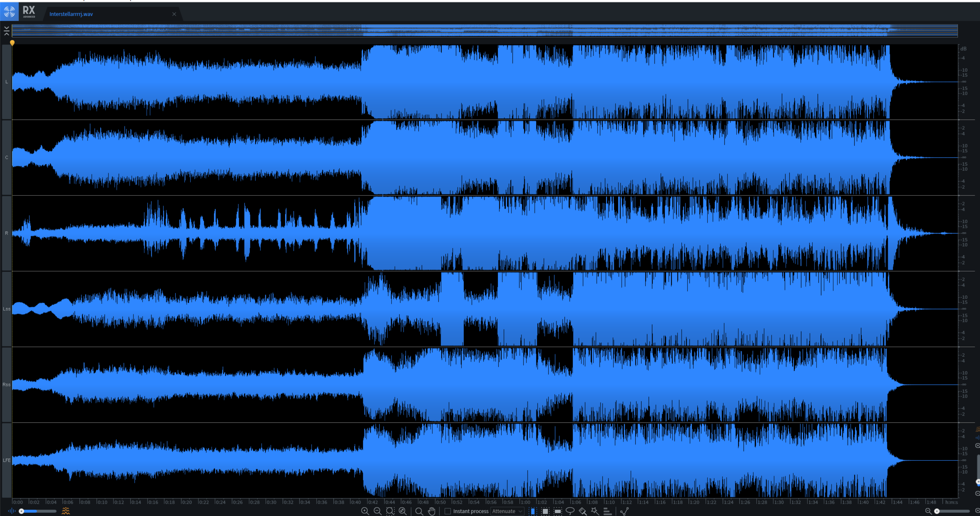Select the Brush selection tool
Viewport: 980px width, 516px height.
tap(582, 511)
